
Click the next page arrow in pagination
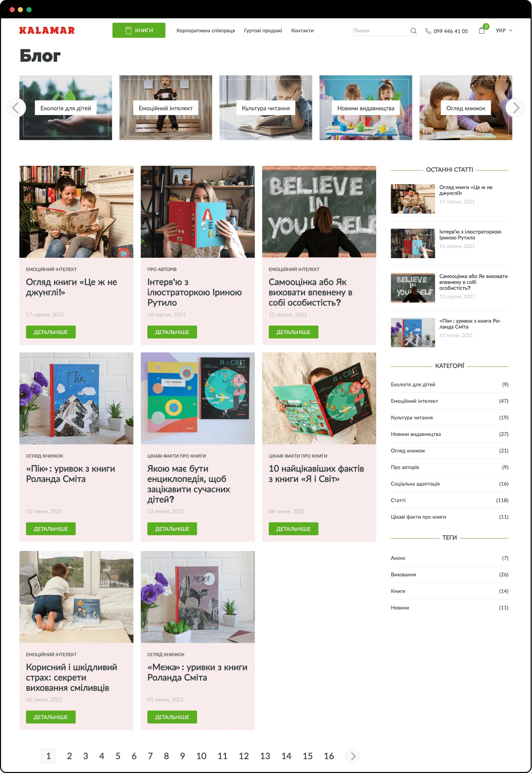pyautogui.click(x=352, y=756)
